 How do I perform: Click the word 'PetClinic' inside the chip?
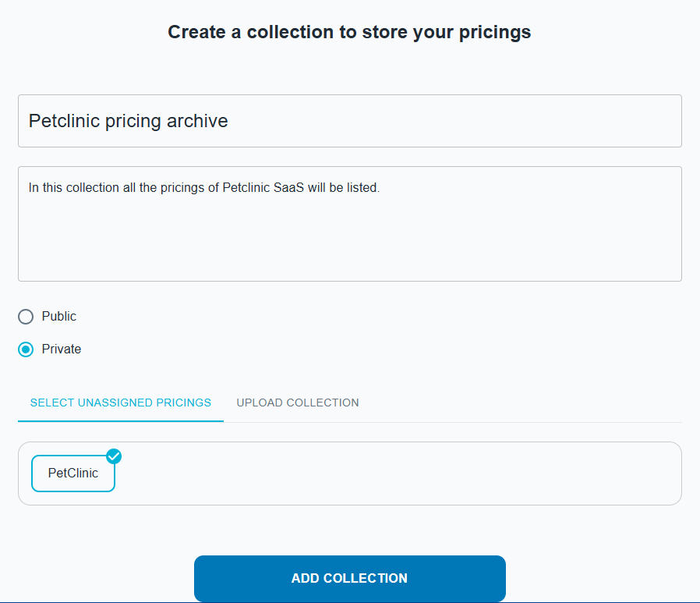73,474
